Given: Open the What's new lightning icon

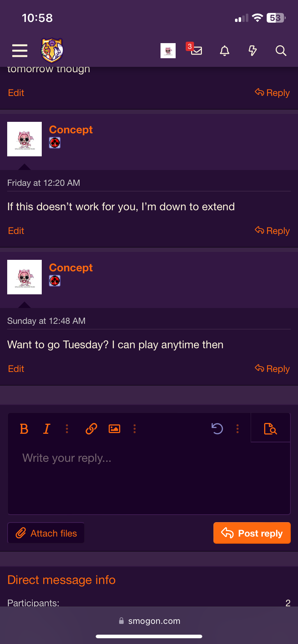Looking at the screenshot, I should coord(253,51).
